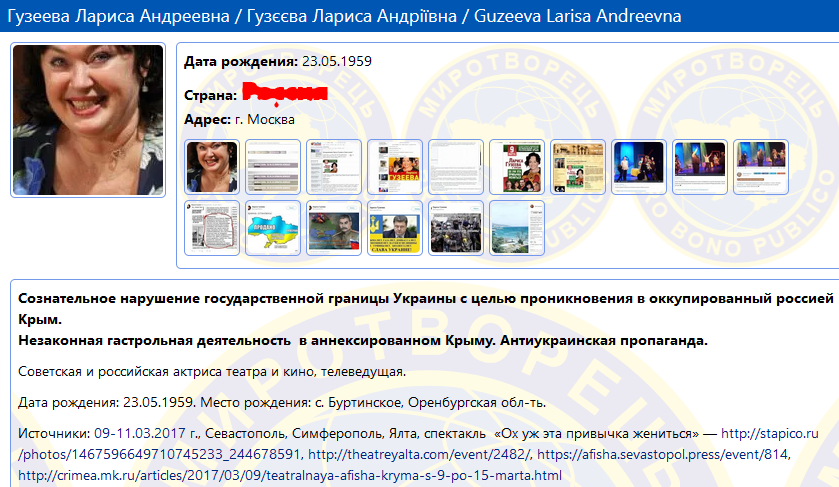Open the large profile photo beside the details
The image size is (839, 487).
(88, 120)
